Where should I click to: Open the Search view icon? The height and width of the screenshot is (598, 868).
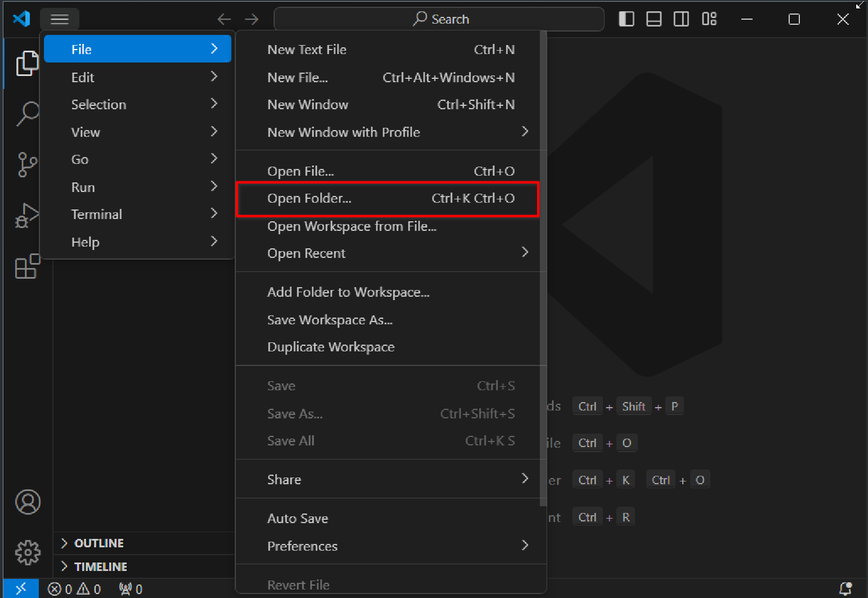click(x=26, y=113)
